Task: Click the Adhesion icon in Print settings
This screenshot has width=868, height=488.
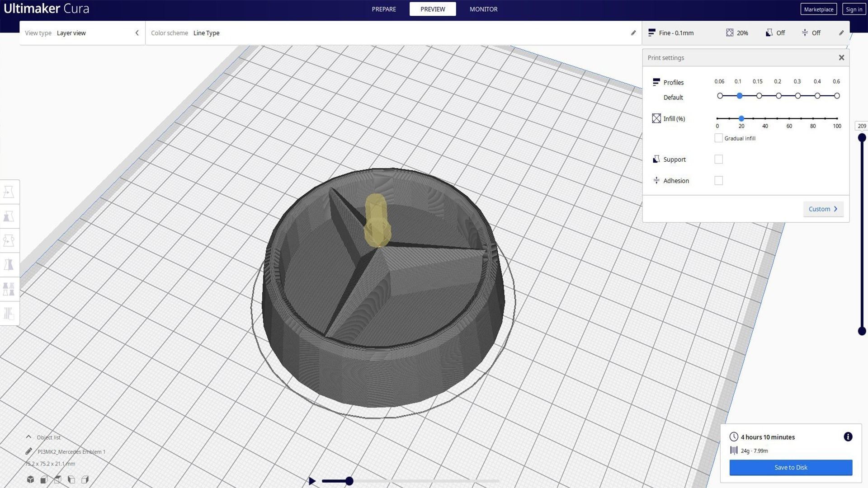Action: (x=656, y=180)
